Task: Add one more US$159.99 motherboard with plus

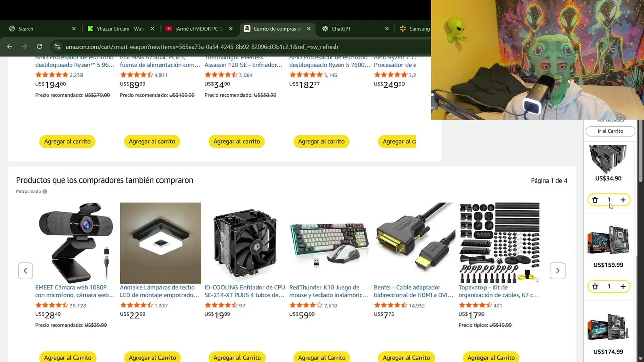Action: click(623, 287)
